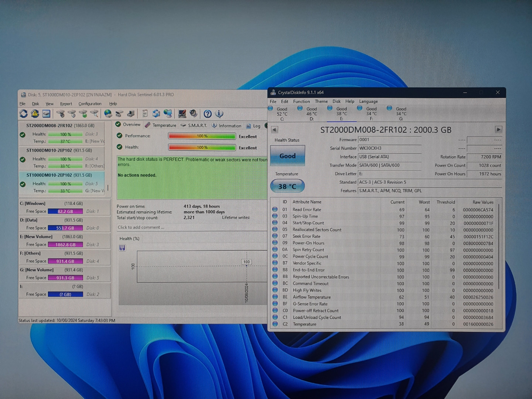Click the E: 1862.8 GB free space bar

tap(65, 245)
